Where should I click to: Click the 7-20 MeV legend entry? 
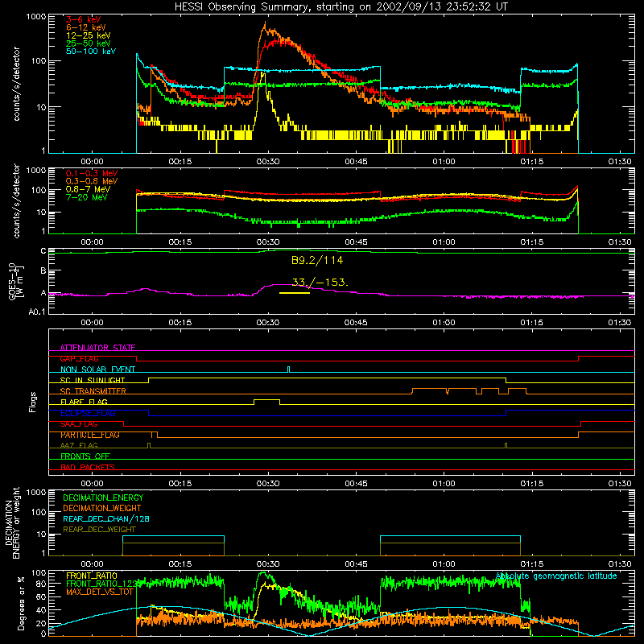[87, 197]
